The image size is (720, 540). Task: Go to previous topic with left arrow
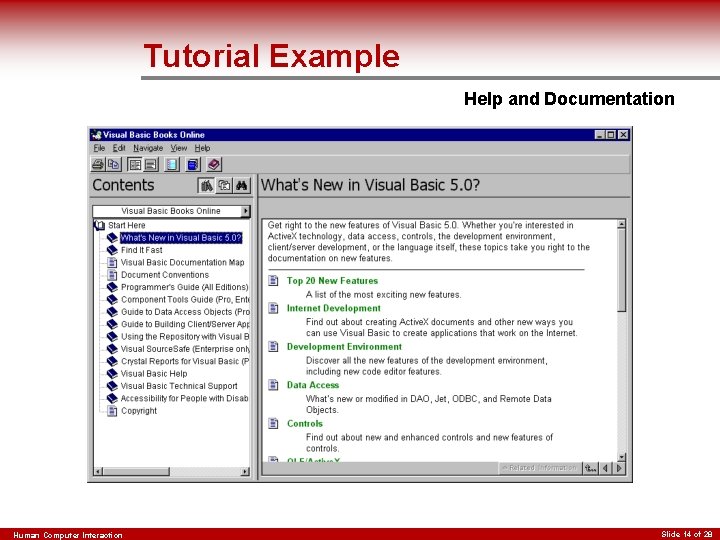click(606, 468)
